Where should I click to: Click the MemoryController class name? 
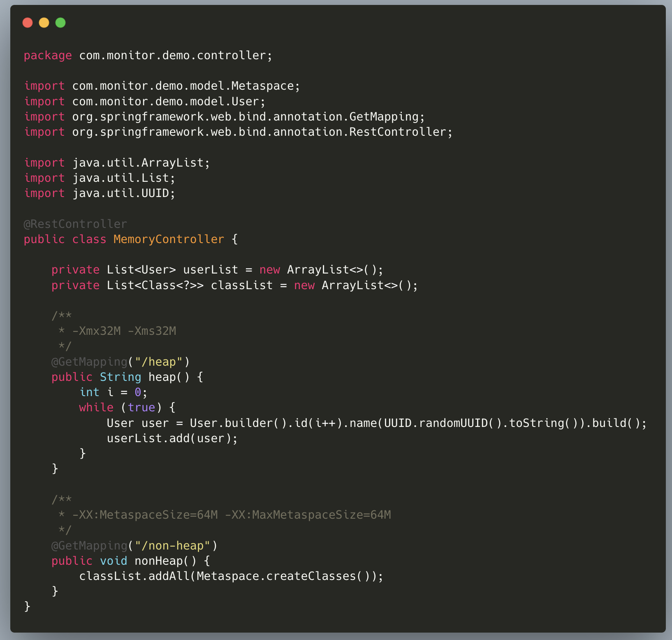(169, 239)
